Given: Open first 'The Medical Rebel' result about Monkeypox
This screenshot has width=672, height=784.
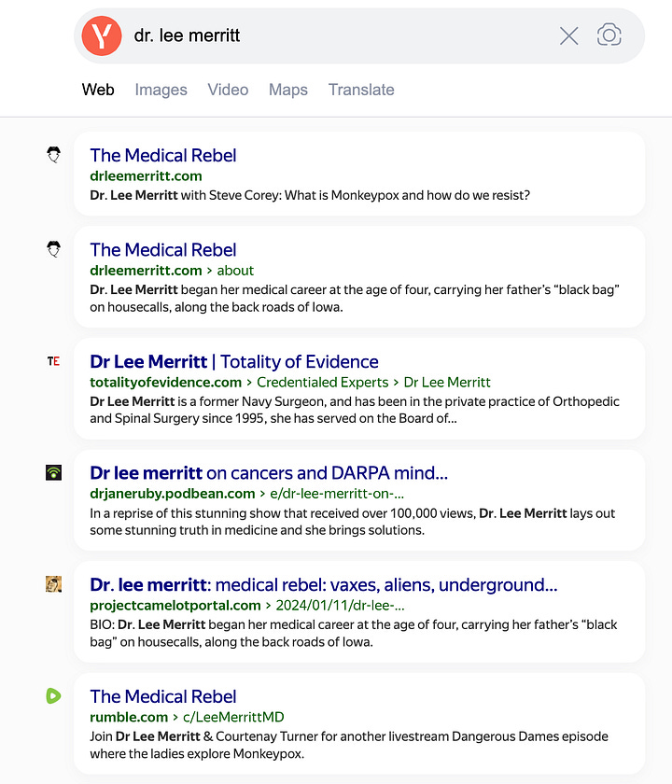Looking at the screenshot, I should [163, 156].
